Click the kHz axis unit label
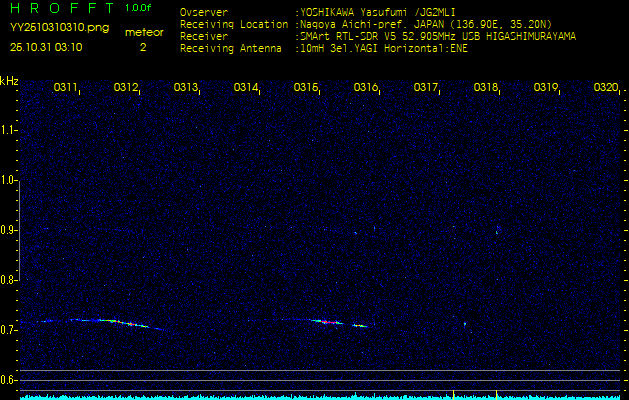The height and width of the screenshot is (400, 629). point(9,81)
